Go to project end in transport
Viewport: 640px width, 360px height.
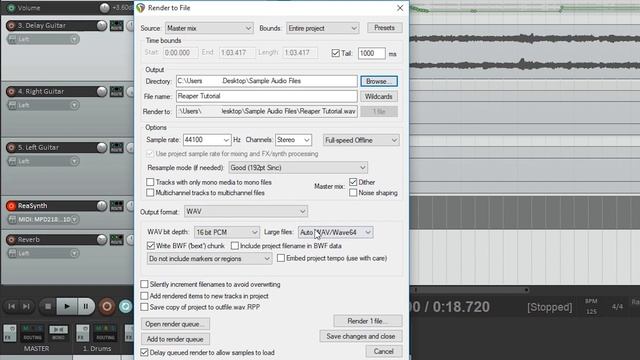pos(26,306)
